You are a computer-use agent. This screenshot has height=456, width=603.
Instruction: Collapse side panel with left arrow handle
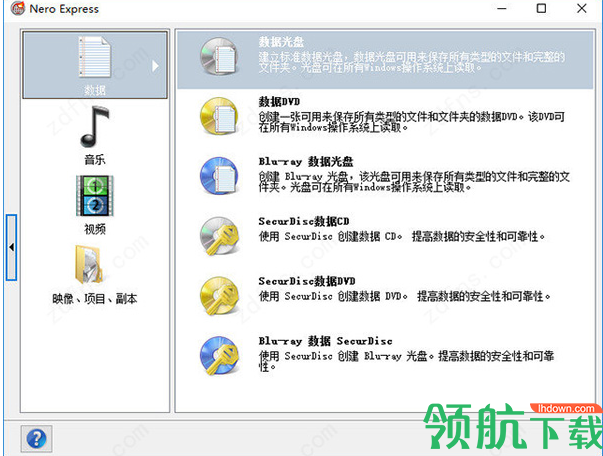click(12, 247)
